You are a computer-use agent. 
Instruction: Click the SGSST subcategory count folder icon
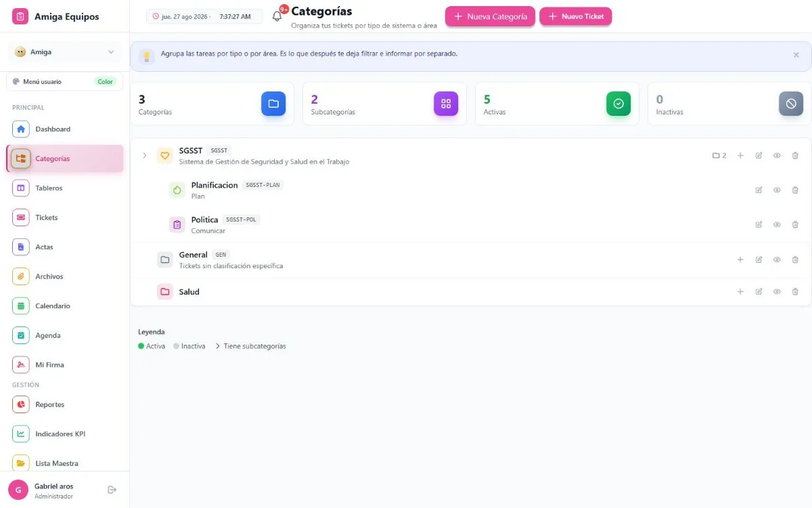coord(716,156)
